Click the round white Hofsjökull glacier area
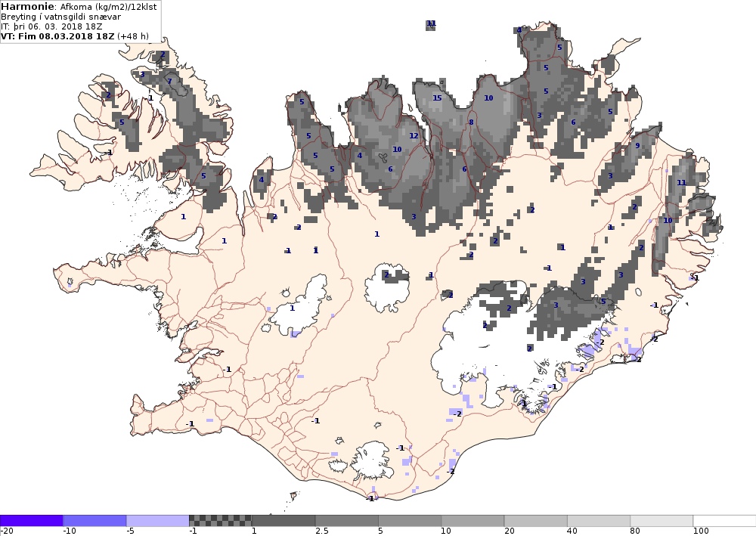The width and height of the screenshot is (756, 536). (x=387, y=288)
